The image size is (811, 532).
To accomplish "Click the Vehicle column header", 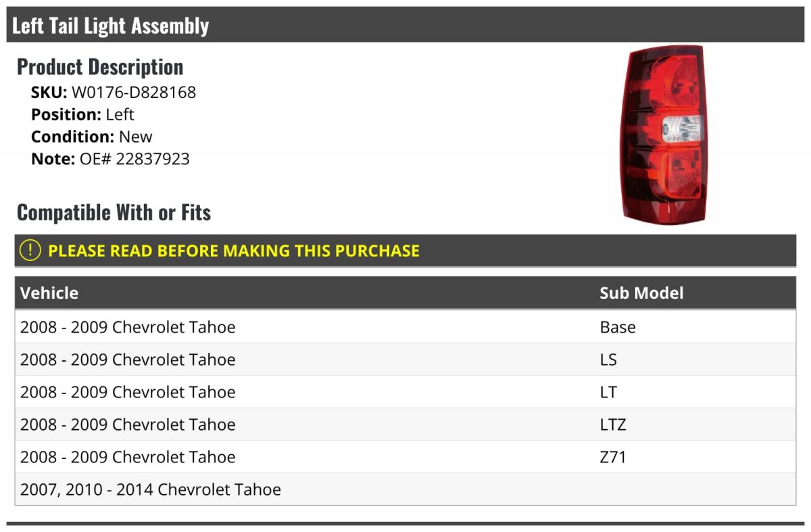I will pyautogui.click(x=49, y=293).
